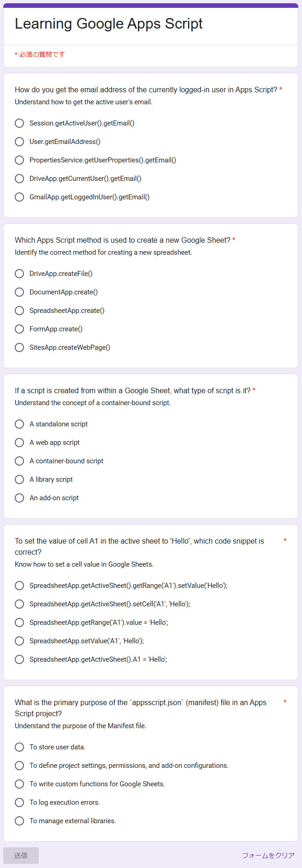The image size is (302, 868).
Task: Select SitesApp.createWebPage() option
Action: [x=19, y=347]
